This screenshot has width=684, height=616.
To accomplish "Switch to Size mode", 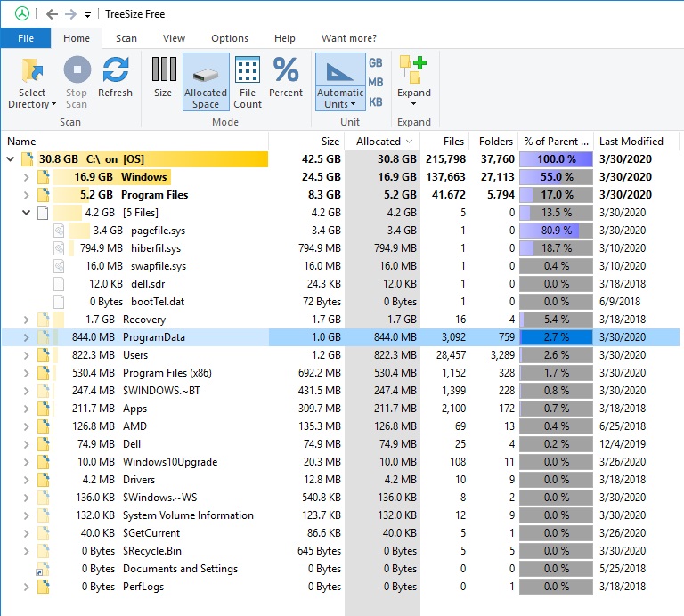I will 163,77.
